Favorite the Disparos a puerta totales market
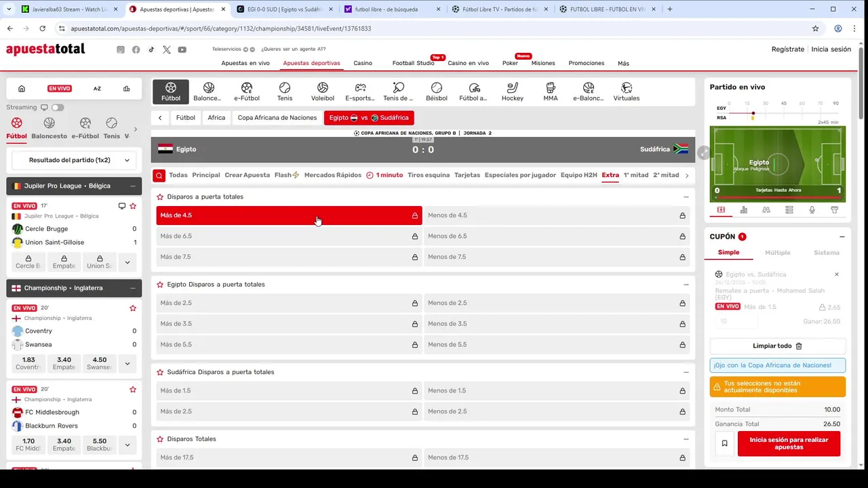 coord(160,197)
